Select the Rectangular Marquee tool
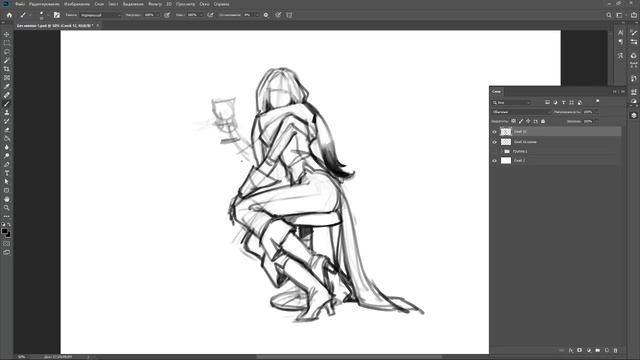 tap(7, 43)
